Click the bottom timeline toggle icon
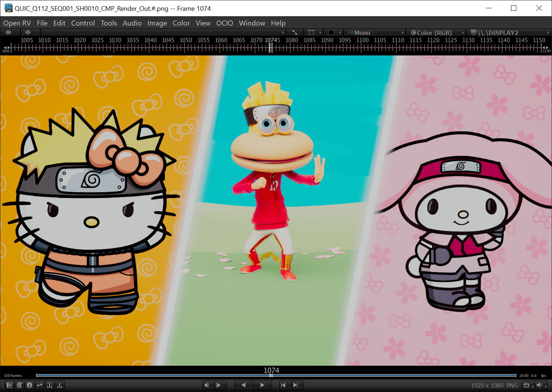Image resolution: width=552 pixels, height=392 pixels. click(60, 385)
